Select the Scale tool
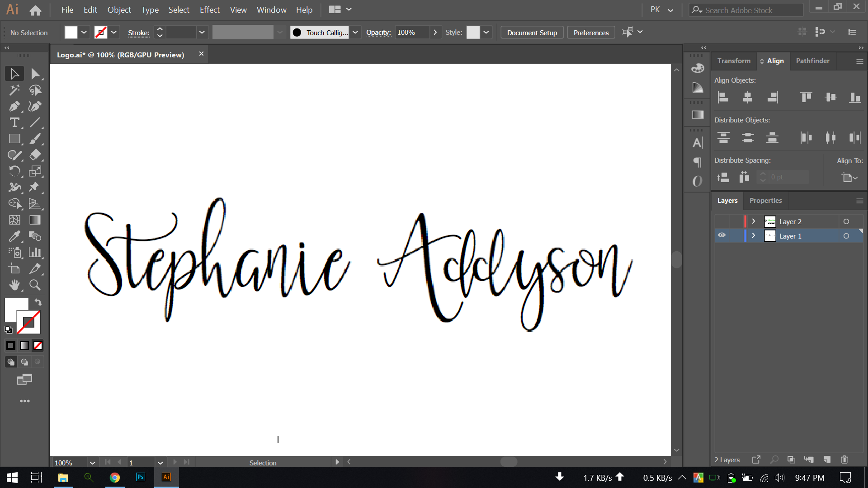Screen dimensions: 868x488 (35, 171)
